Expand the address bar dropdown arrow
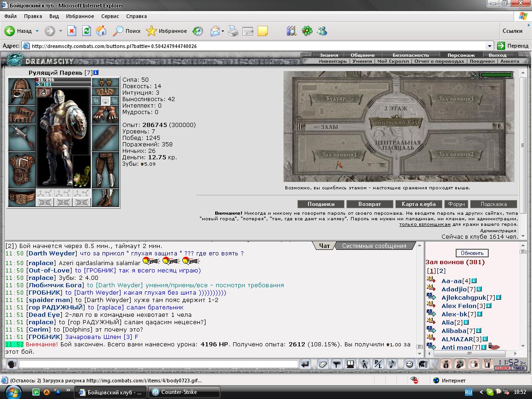This screenshot has width=532, height=399. pyautogui.click(x=489, y=46)
